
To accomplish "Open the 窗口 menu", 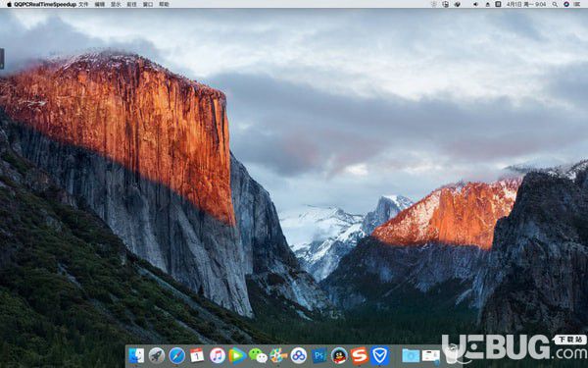I will [148, 4].
